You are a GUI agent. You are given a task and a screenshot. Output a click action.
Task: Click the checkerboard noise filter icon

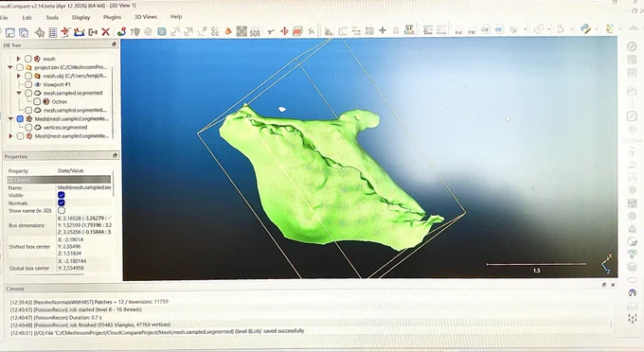coord(241,31)
